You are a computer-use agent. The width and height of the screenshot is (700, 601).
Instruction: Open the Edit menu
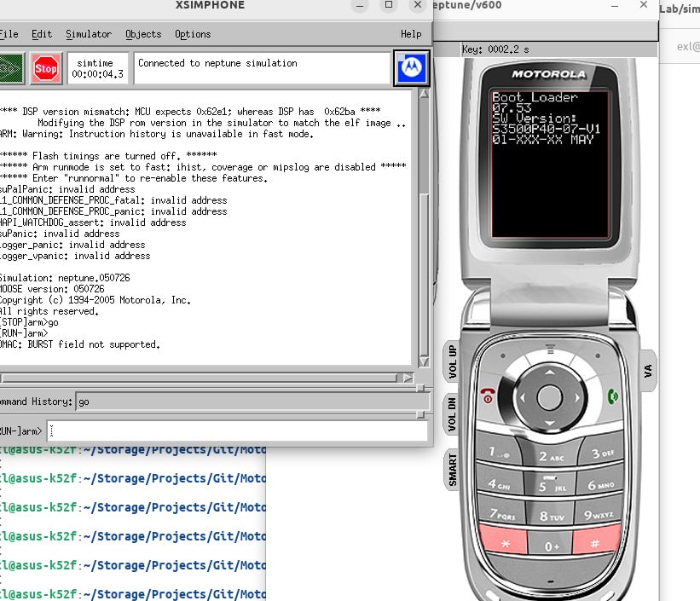tap(42, 34)
